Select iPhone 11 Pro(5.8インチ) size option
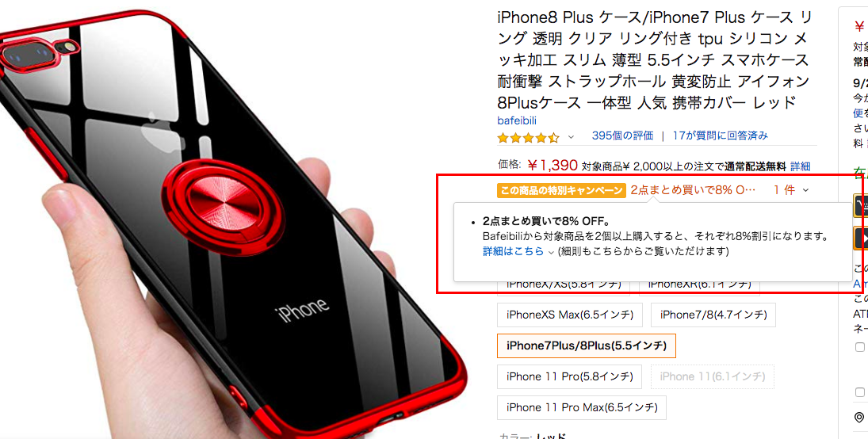Viewport: 868px width, 439px height. 570,376
